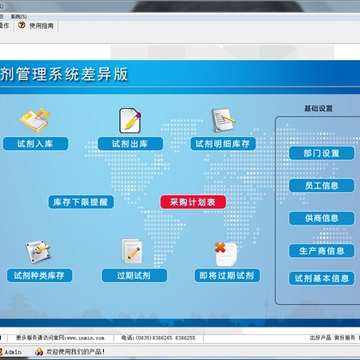
Task: Click the website www.inmis.com text in status bar
Action: click(x=85, y=338)
